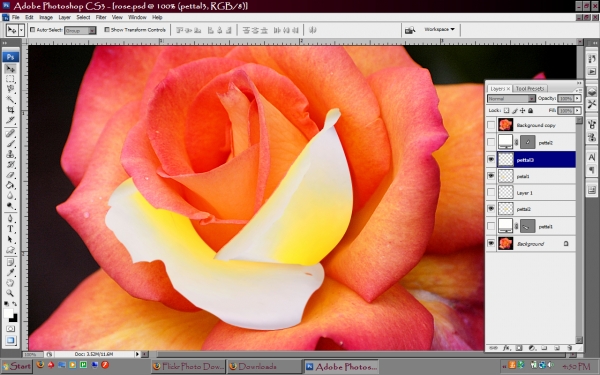Select the Crop tool
Image resolution: width=600 pixels, height=375 pixels.
pyautogui.click(x=10, y=110)
